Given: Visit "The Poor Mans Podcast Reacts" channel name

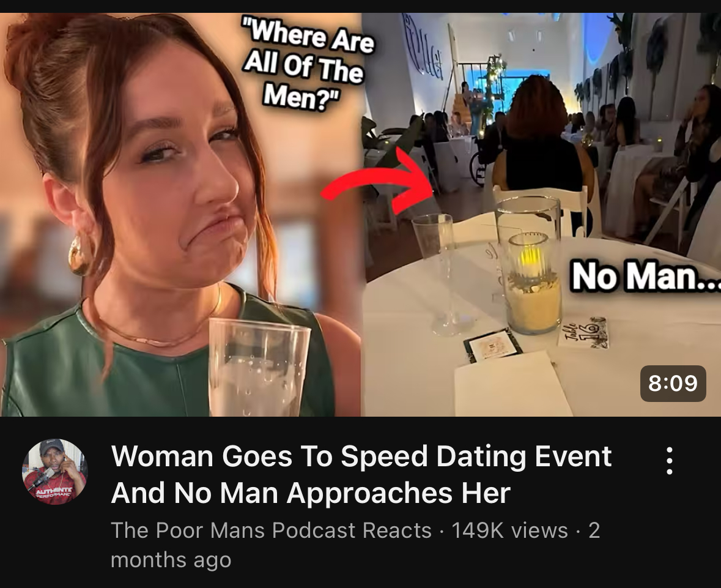Looking at the screenshot, I should pos(272,530).
